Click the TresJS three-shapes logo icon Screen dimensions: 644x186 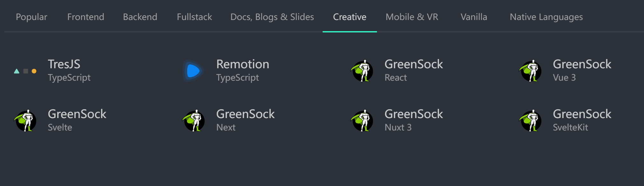(25, 71)
